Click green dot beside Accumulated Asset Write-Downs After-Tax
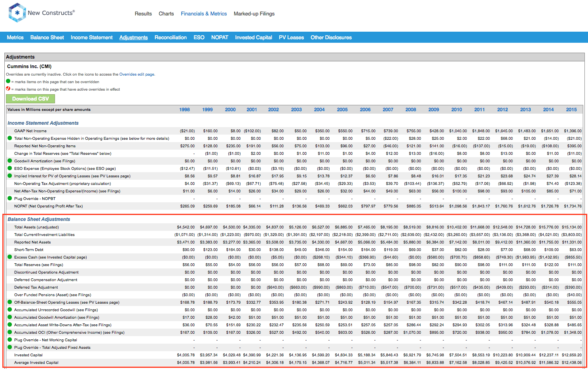 [x=10, y=325]
